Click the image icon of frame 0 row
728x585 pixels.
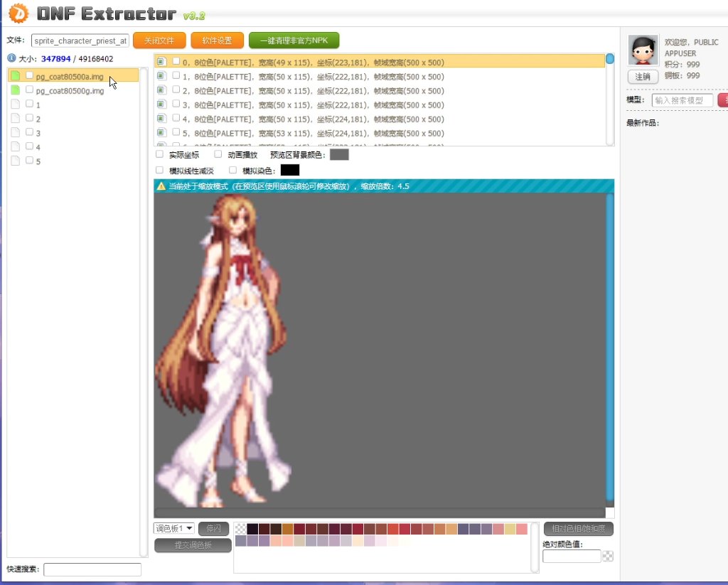(x=161, y=61)
